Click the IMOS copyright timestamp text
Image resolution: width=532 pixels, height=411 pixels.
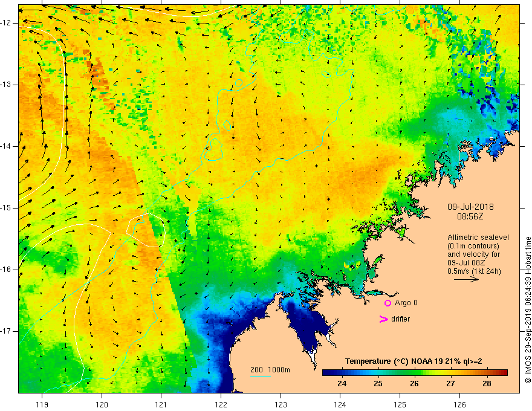pyautogui.click(x=528, y=310)
